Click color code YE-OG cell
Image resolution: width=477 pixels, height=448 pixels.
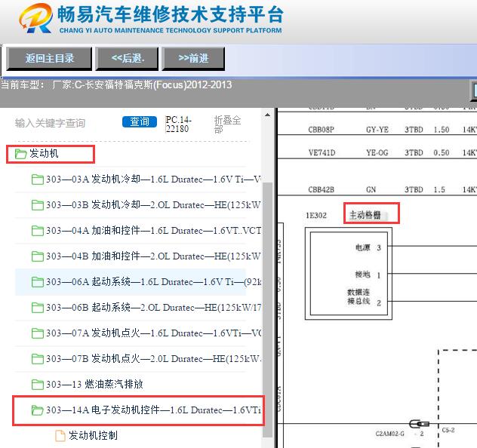[377, 152]
